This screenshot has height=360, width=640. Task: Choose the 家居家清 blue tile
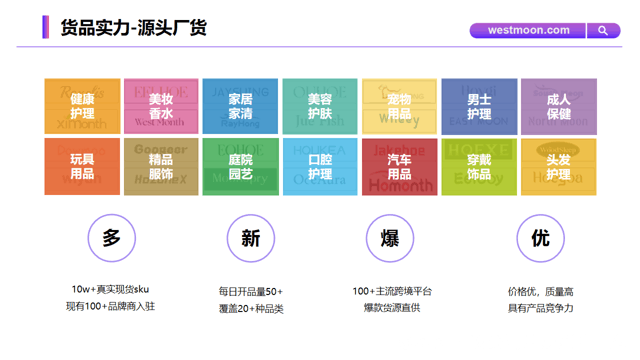(x=240, y=106)
